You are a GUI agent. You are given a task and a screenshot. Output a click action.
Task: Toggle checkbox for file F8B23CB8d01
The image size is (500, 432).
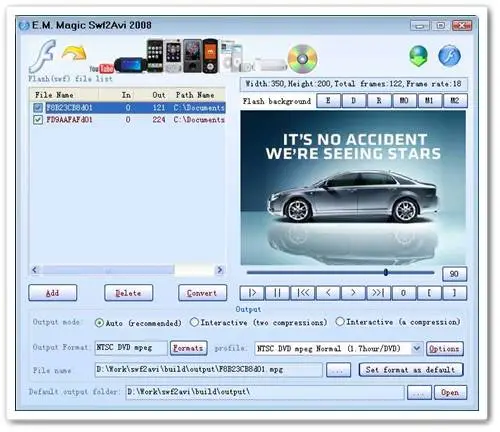pos(38,108)
